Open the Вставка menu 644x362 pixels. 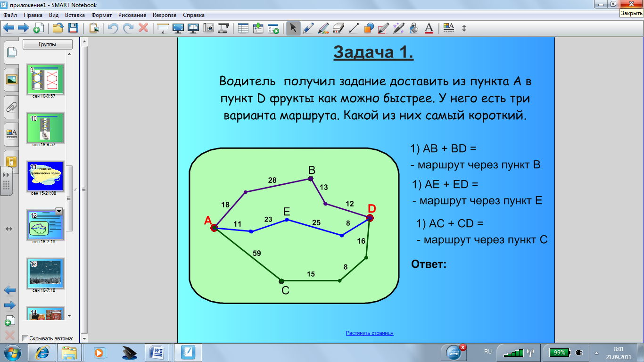pyautogui.click(x=75, y=15)
